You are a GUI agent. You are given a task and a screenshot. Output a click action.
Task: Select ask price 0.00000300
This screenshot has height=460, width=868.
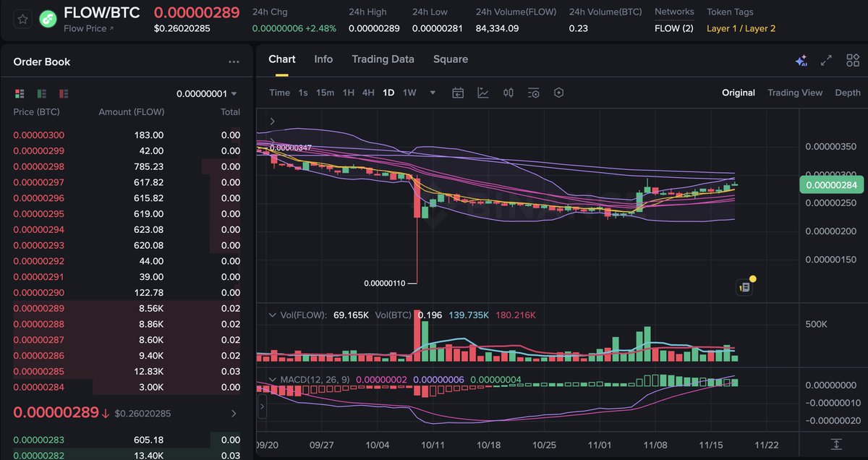(38, 135)
